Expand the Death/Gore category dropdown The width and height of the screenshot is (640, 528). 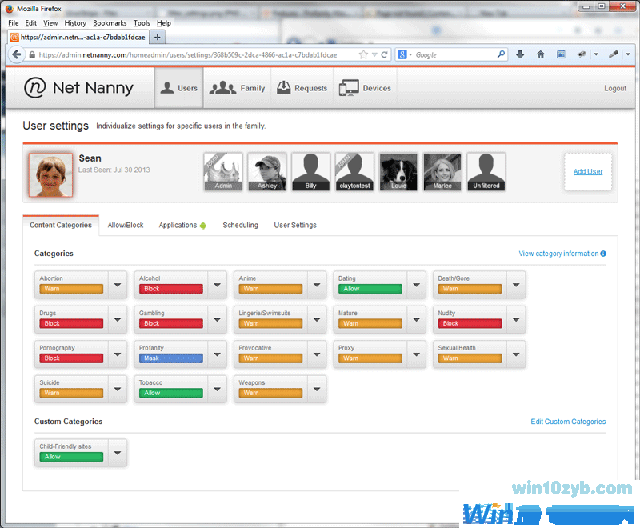(516, 285)
